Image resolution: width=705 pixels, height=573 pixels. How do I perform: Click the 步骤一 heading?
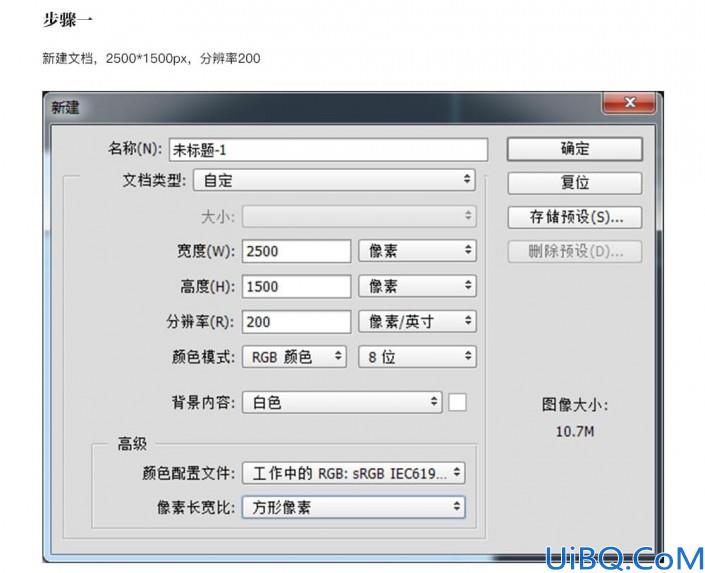point(67,20)
